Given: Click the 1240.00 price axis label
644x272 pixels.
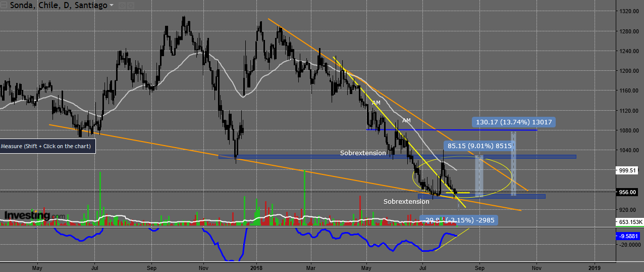Looking at the screenshot, I should coord(629,51).
